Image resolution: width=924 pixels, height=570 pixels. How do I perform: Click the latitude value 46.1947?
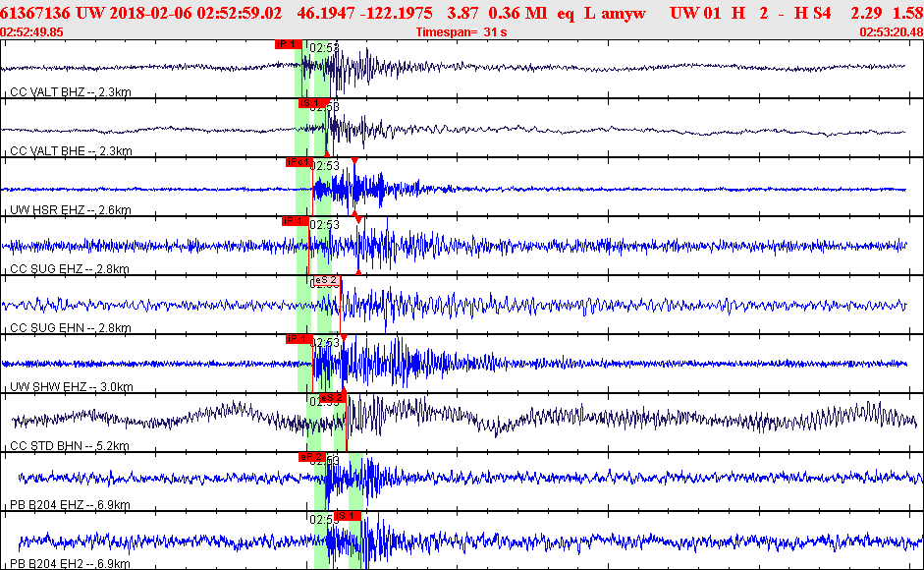[323, 13]
